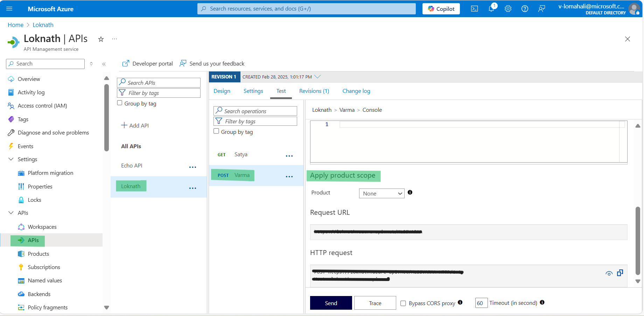Image resolution: width=644 pixels, height=316 pixels.
Task: Click the Search operations field
Action: click(255, 111)
